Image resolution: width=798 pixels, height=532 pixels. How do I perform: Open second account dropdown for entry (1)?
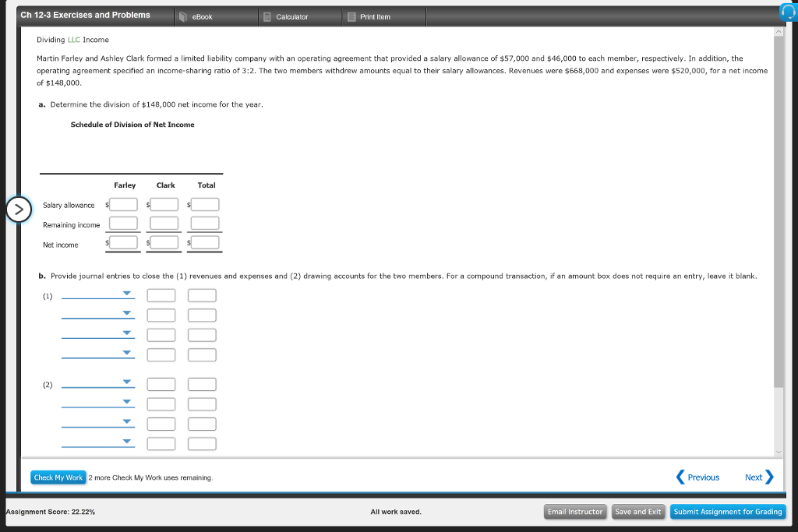(98, 315)
